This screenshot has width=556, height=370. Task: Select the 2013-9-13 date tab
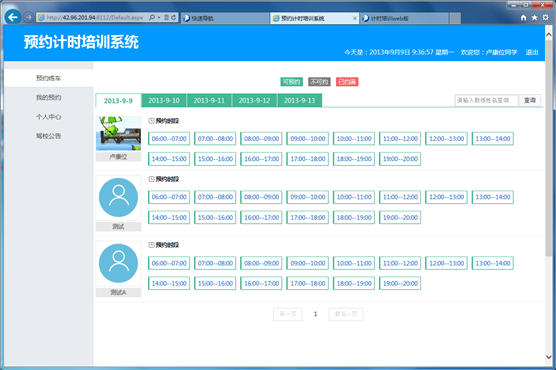coord(299,100)
